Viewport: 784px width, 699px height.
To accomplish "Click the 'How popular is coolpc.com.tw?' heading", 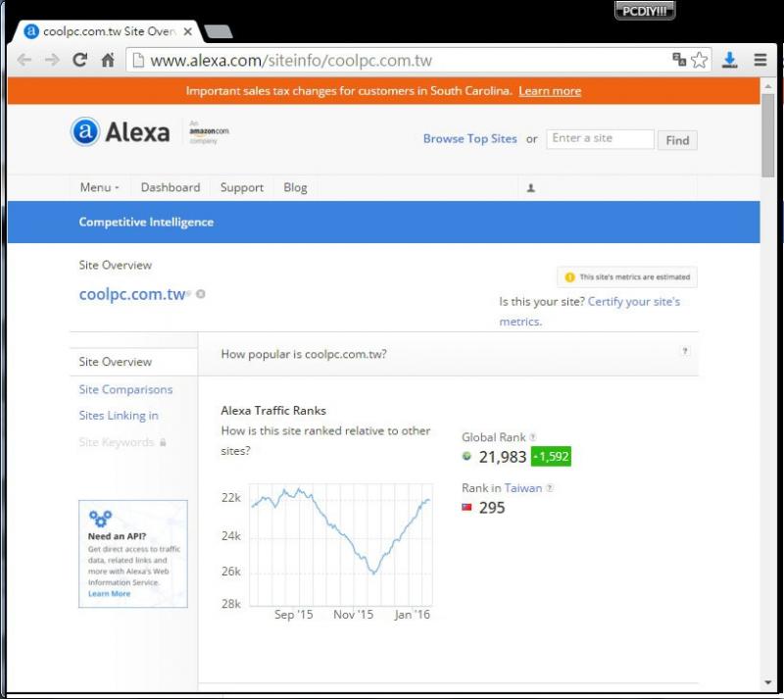I will pyautogui.click(x=304, y=354).
